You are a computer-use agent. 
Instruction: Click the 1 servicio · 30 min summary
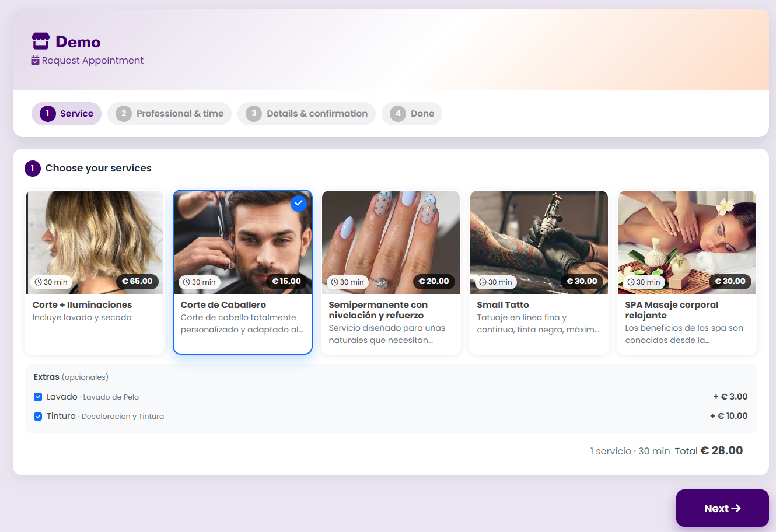[x=630, y=452]
